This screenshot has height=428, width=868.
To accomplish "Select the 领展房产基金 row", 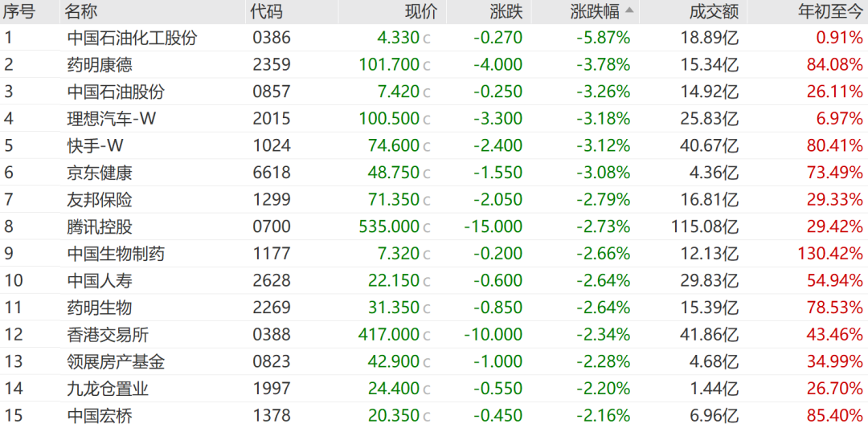I will pyautogui.click(x=434, y=361).
